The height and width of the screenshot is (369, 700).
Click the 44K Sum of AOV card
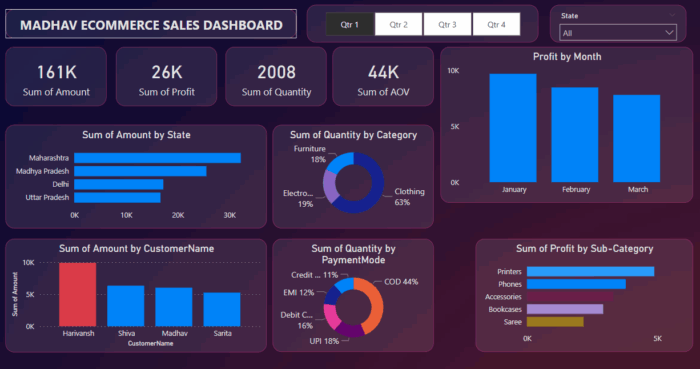[x=383, y=77]
